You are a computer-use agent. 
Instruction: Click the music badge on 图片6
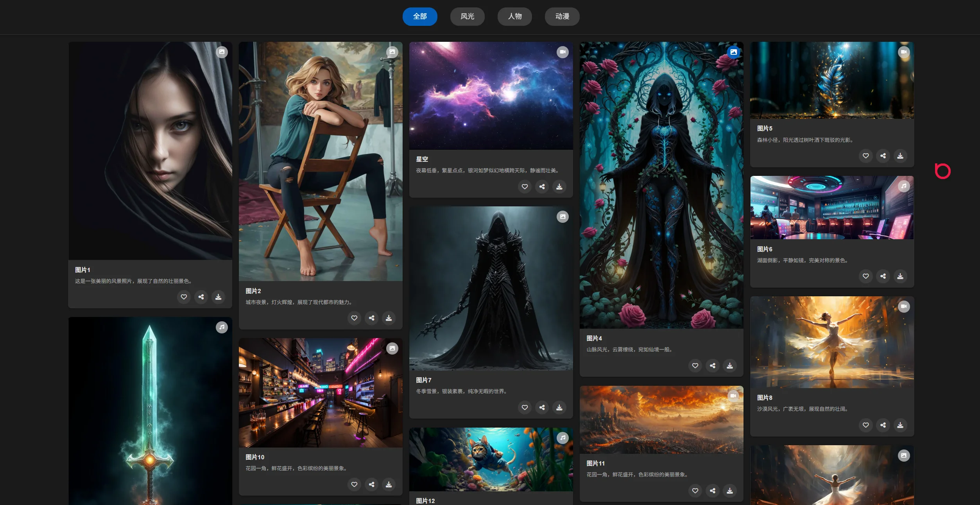click(904, 186)
